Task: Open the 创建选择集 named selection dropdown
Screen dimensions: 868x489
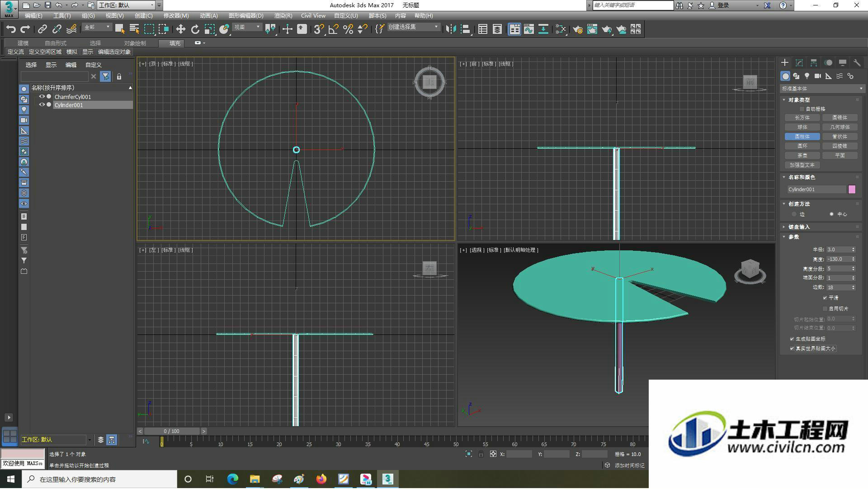Action: pyautogui.click(x=413, y=28)
